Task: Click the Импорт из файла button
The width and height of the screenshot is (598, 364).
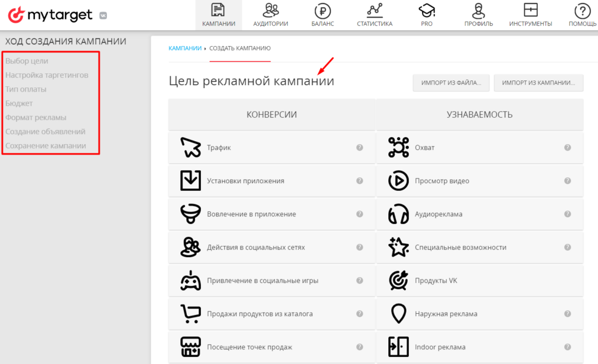Action: coord(451,83)
